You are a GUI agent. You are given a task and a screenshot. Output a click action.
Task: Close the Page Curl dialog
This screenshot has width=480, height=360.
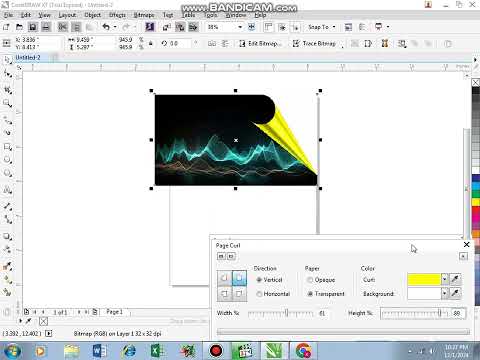click(466, 244)
